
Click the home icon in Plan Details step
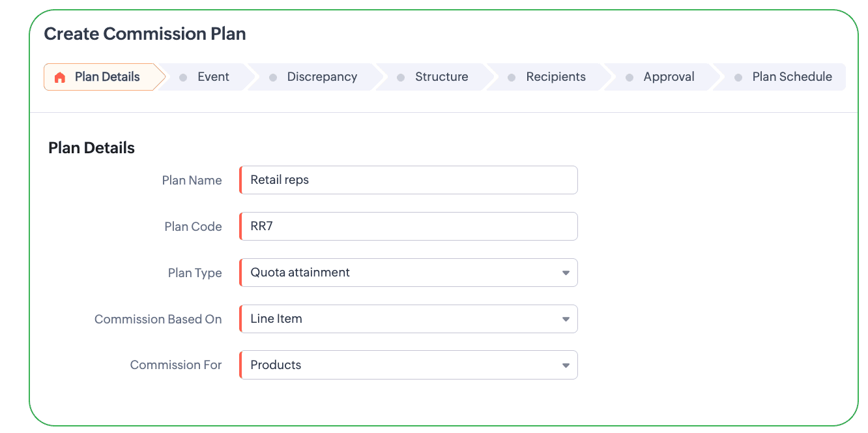pyautogui.click(x=60, y=77)
